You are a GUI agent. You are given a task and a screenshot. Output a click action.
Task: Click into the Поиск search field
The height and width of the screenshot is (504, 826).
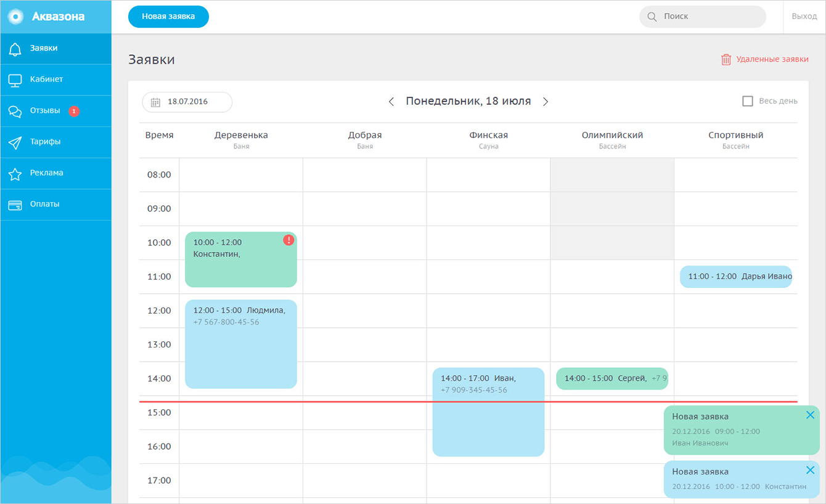(709, 17)
